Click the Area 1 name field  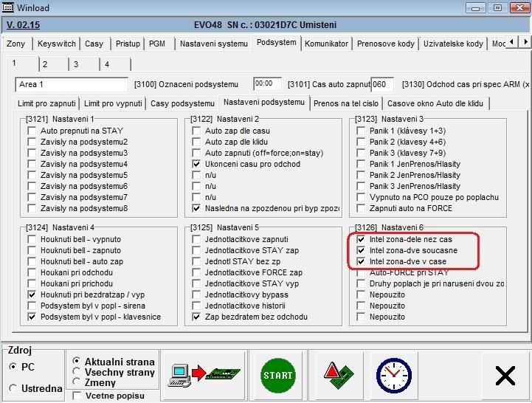pos(71,84)
